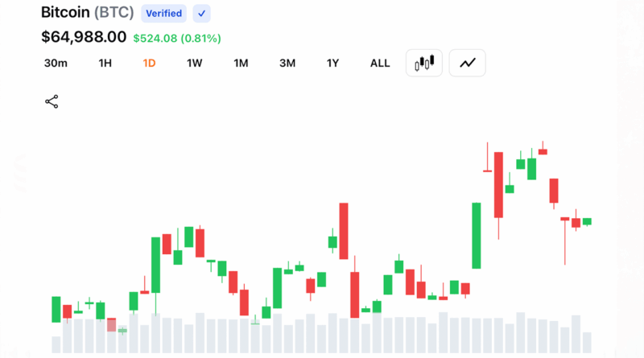Image resolution: width=644 pixels, height=358 pixels.
Task: Open the share chart icon
Action: coord(52,102)
